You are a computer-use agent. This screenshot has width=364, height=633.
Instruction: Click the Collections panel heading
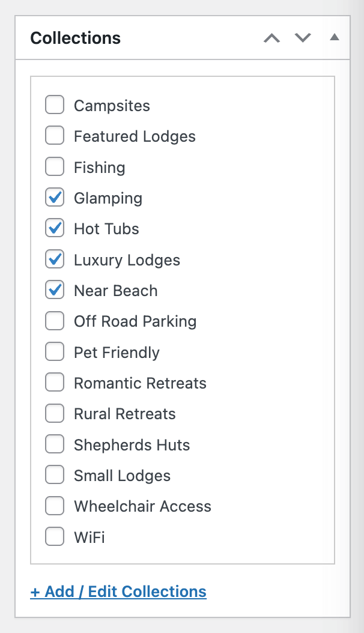[76, 38]
